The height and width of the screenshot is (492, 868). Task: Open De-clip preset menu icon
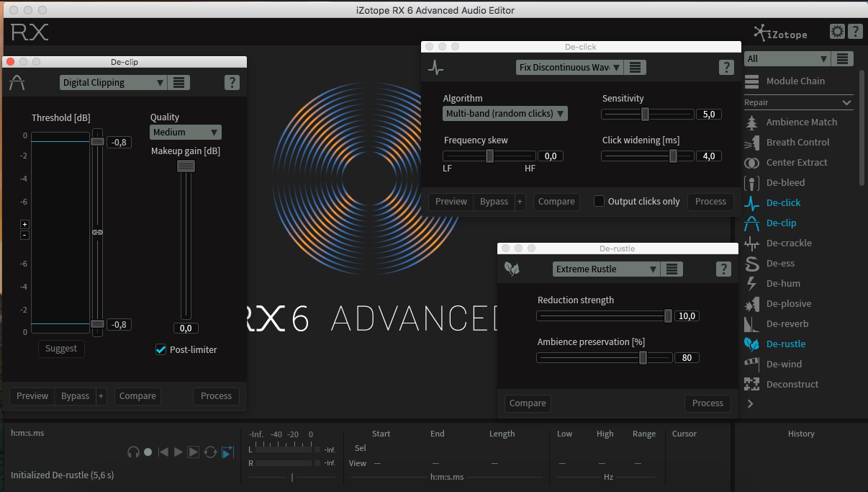tap(179, 82)
